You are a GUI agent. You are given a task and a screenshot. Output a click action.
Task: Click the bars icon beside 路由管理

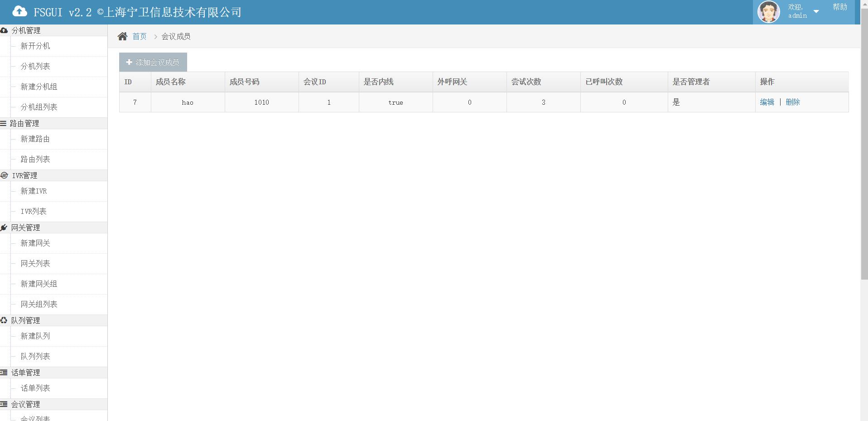(x=3, y=123)
